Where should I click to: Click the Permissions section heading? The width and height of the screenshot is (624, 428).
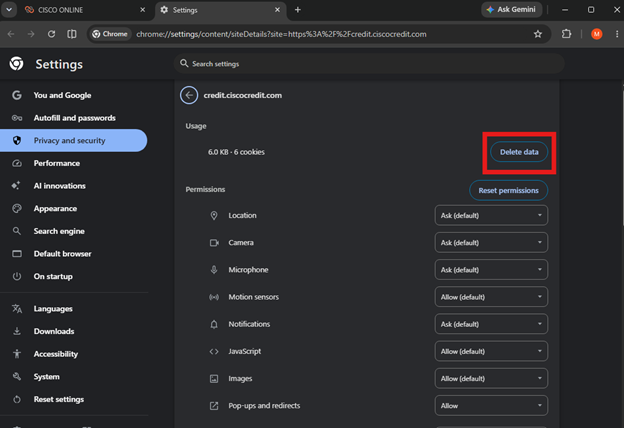coord(205,190)
